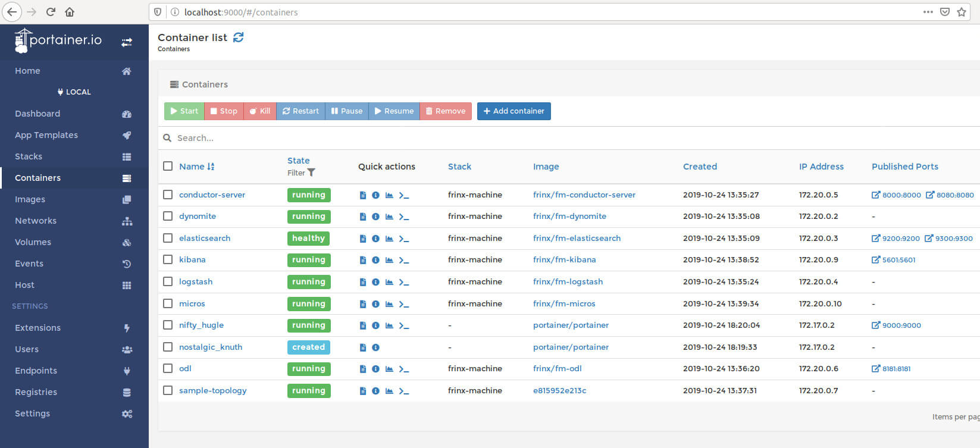The height and width of the screenshot is (448, 980).
Task: Open the browser page actions ellipsis menu
Action: (928, 12)
